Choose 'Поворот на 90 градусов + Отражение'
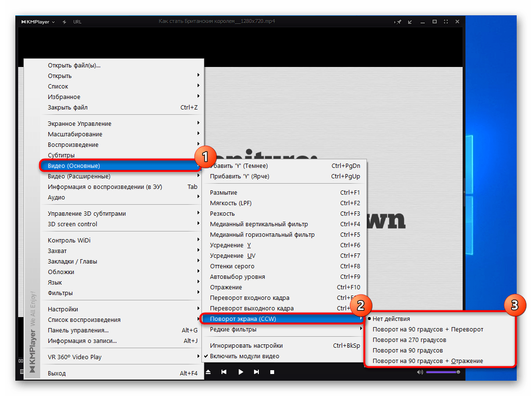The image size is (532, 396). [440, 361]
